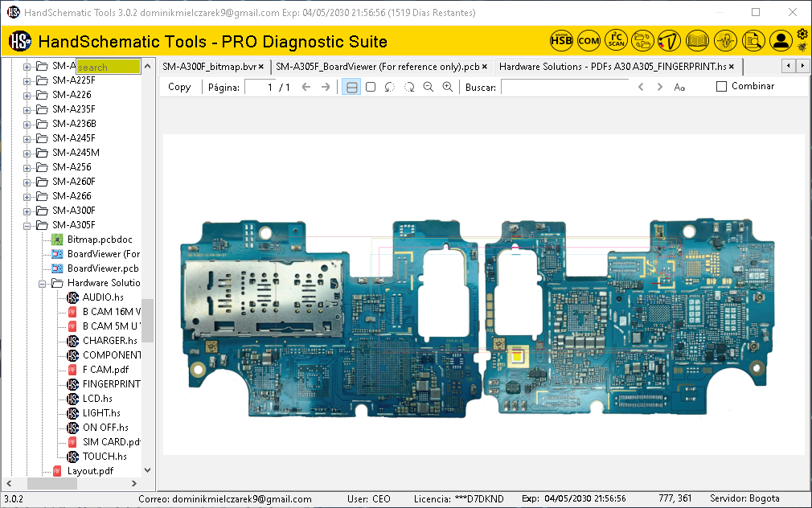
Task: Open the folder sync icon
Action: (642, 40)
